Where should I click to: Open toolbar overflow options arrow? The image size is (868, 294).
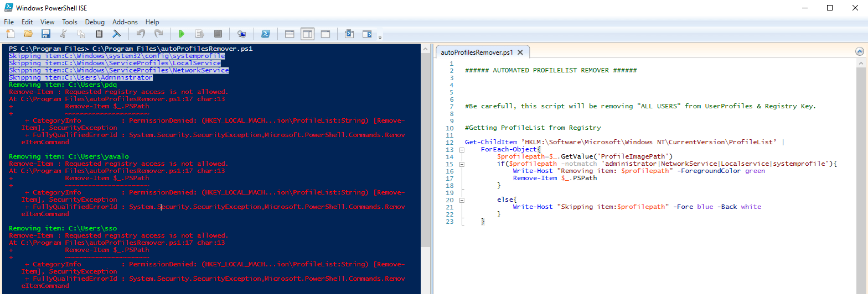point(380,36)
